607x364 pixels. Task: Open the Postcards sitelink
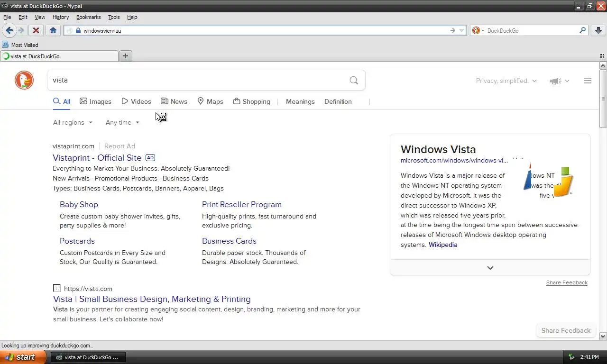tap(77, 241)
